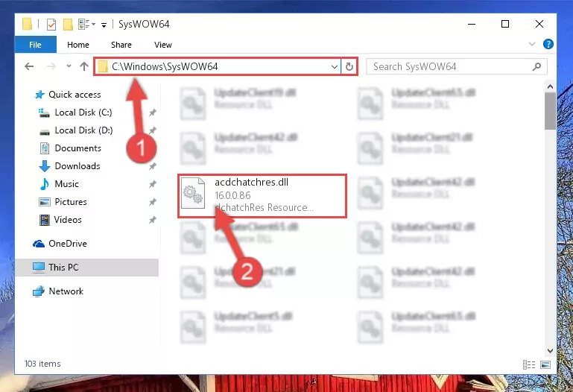Click the '103 items' status text
This screenshot has width=573, height=392.
(42, 364)
